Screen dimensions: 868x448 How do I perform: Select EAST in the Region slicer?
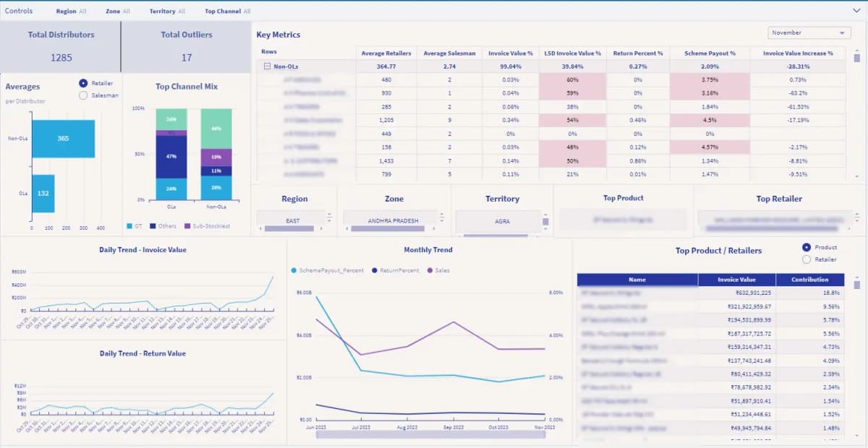pyautogui.click(x=292, y=220)
